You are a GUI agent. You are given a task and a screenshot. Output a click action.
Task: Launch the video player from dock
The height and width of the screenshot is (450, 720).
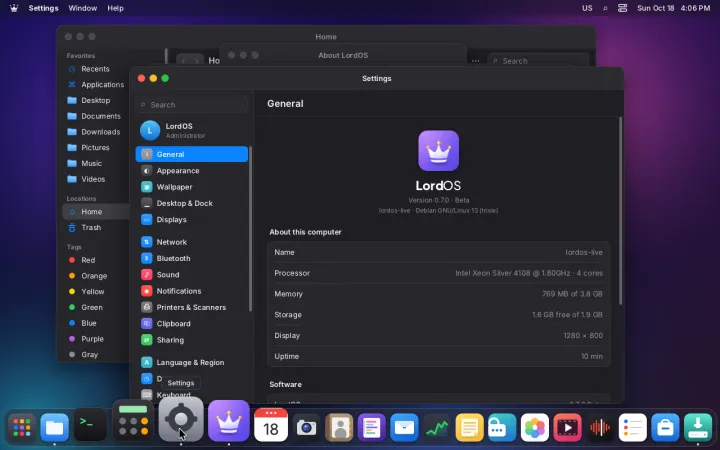568,428
